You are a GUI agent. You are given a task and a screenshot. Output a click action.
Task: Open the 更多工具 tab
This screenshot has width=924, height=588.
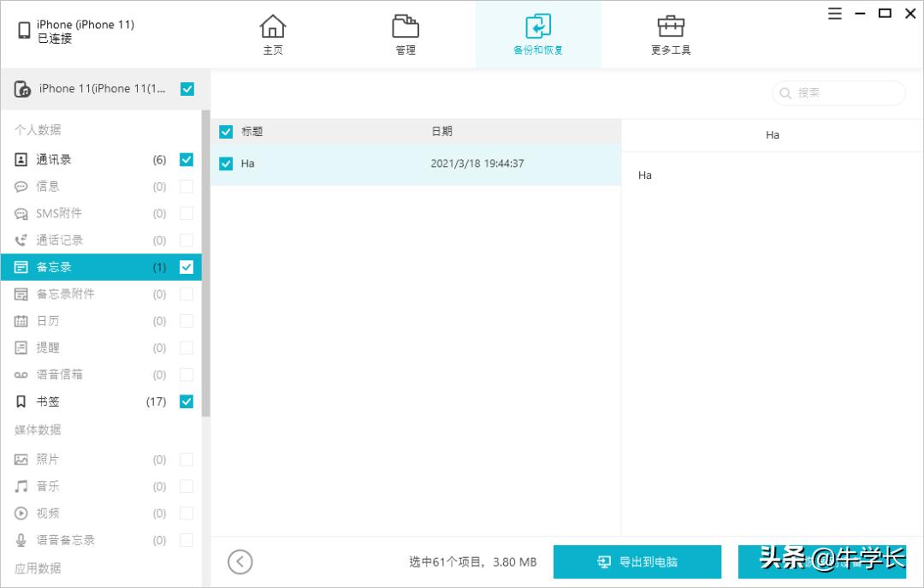click(671, 34)
